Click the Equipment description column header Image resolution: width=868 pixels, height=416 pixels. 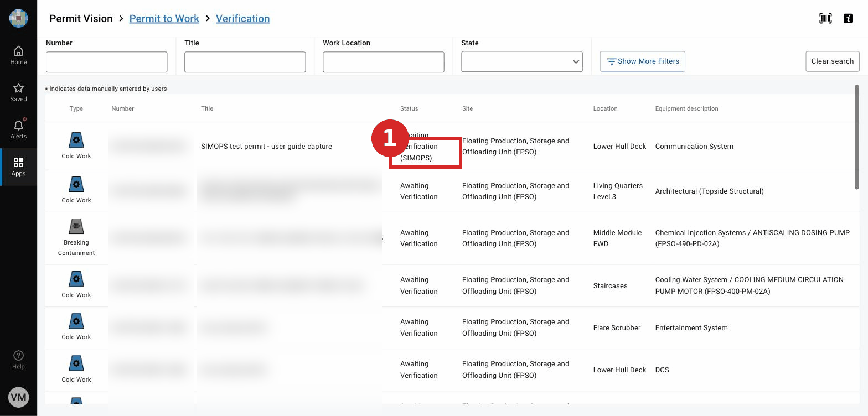coord(687,108)
